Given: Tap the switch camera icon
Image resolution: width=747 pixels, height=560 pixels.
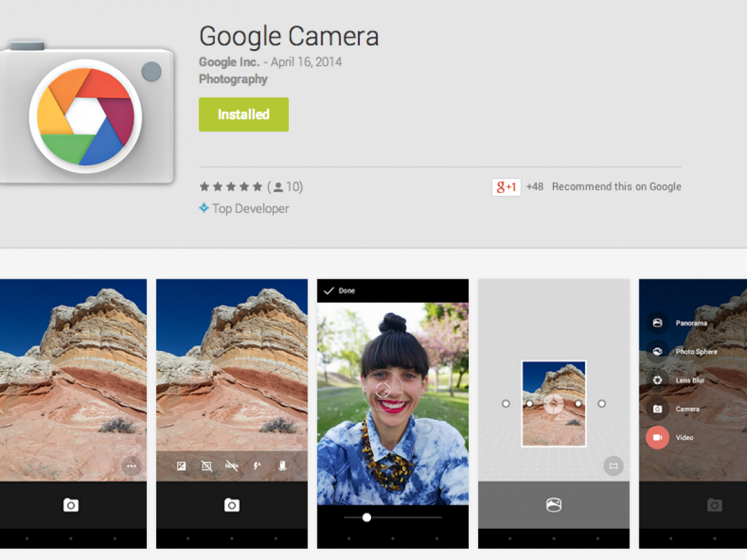Looking at the screenshot, I should (283, 466).
